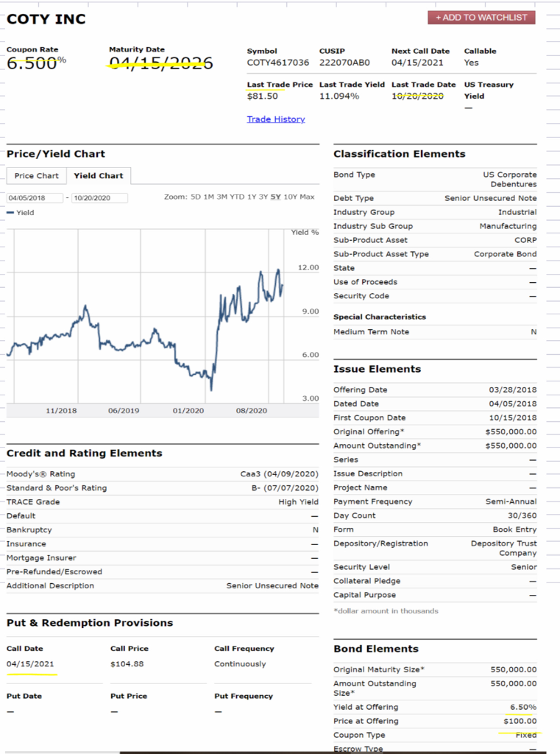The image size is (560, 754).
Task: Set chart zoom to Max
Action: click(307, 197)
